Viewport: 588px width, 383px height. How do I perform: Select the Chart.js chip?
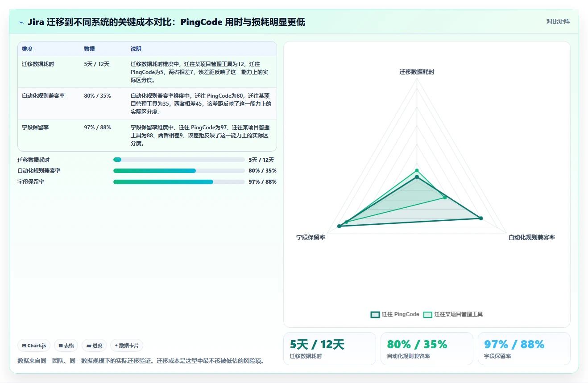[x=34, y=346]
